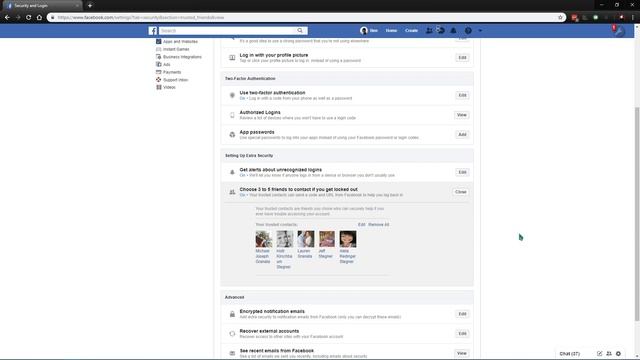Click the Facebook search field

point(227,31)
